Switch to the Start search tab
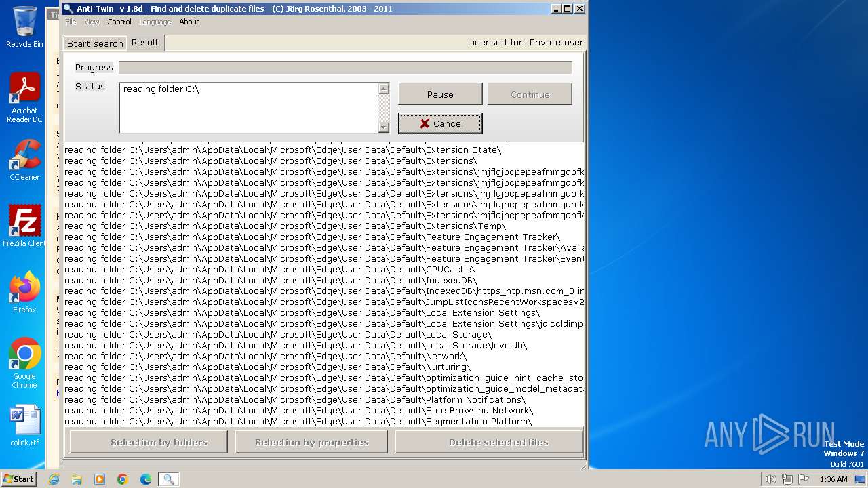Screen dimensions: 868x488 coord(95,43)
